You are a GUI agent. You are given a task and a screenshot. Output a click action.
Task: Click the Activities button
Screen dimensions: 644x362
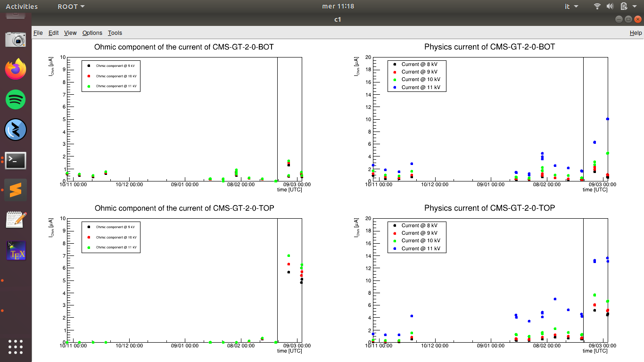pos(22,7)
